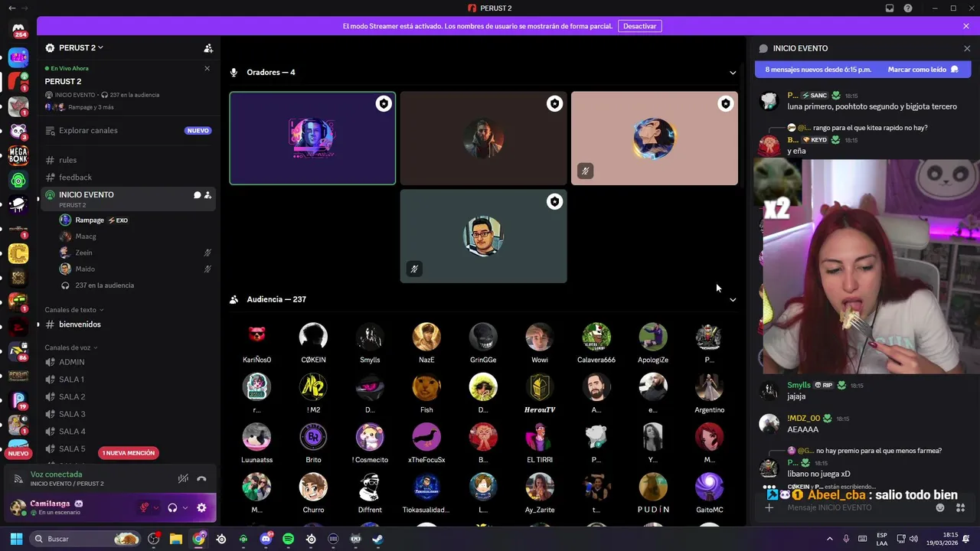Click Desactivar streamer mode button
The width and height of the screenshot is (980, 551).
point(639,26)
